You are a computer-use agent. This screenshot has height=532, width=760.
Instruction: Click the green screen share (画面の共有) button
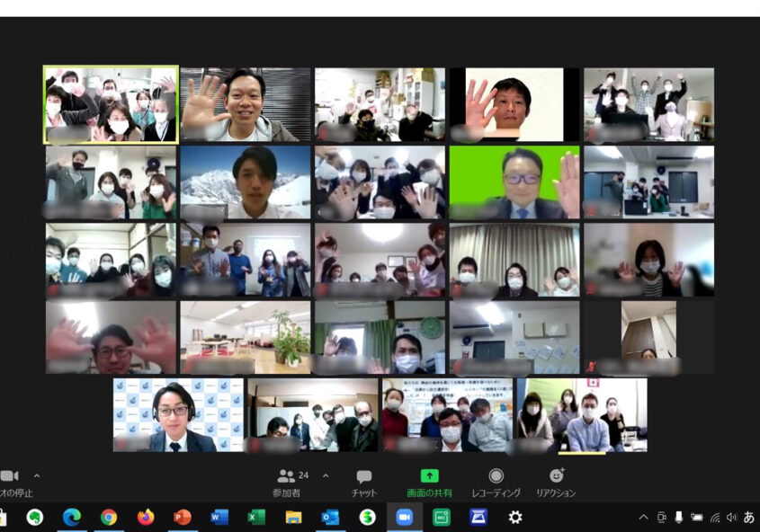pos(429,476)
